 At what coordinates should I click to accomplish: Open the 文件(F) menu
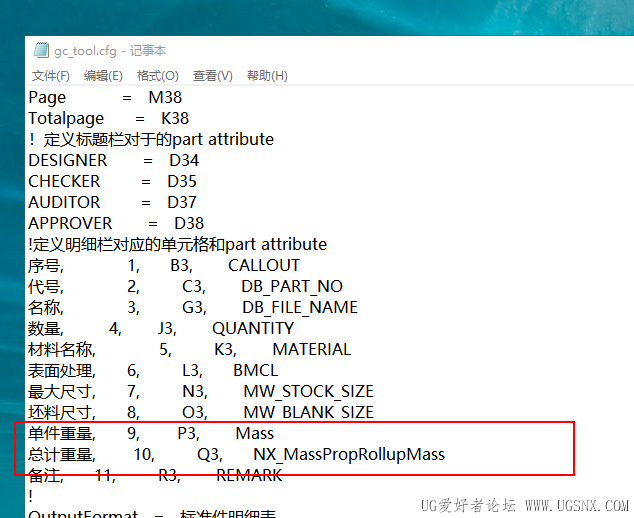tap(51, 76)
